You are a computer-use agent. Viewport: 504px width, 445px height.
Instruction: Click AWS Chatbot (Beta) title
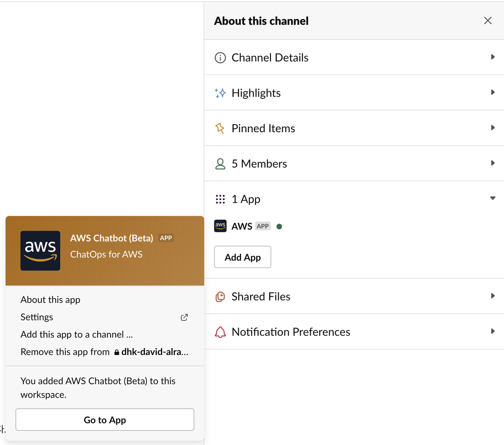click(x=111, y=238)
